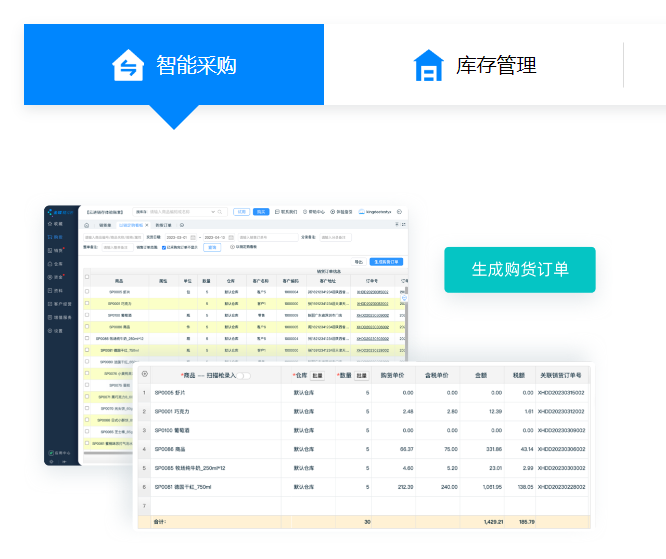
Task: Click 默认仓库 cell in SP0085 row
Action: click(x=304, y=468)
